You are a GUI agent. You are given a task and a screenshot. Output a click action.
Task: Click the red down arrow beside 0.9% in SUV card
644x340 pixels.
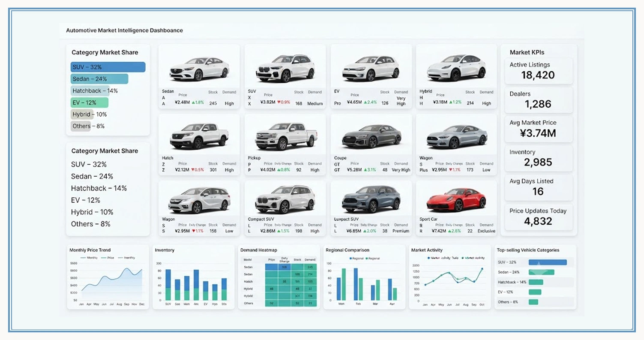279,103
